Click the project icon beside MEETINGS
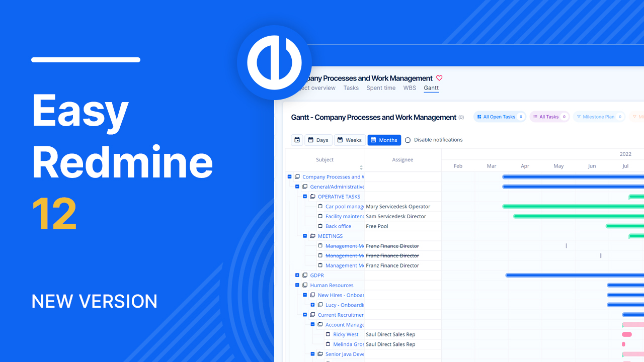 [312, 236]
